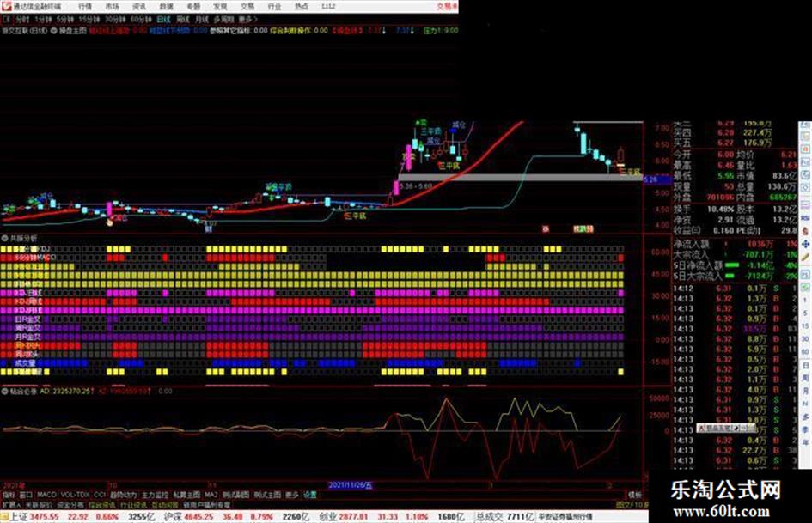This screenshot has height=523, width=812.
Task: Click the 2021/11/26 date marker on timeline
Action: point(351,485)
